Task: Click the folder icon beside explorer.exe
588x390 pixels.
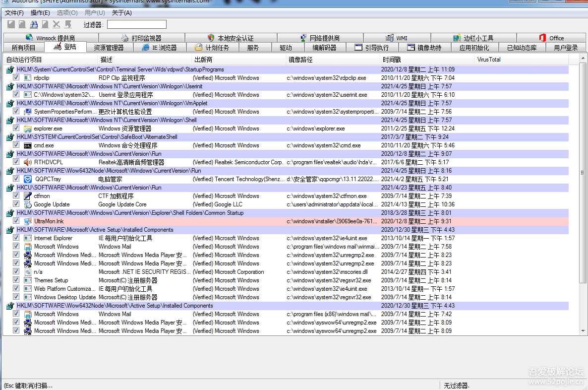Action: (x=26, y=129)
